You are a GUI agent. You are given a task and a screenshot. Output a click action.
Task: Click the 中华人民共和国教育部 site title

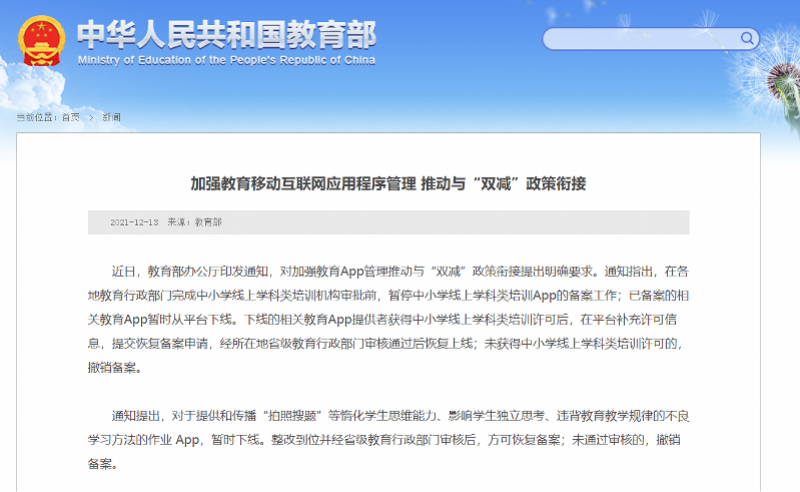(227, 35)
